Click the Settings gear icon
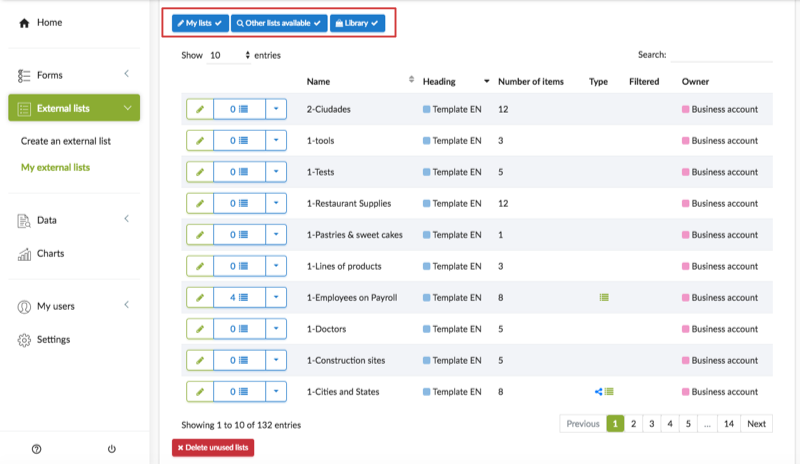800x464 pixels. [24, 340]
